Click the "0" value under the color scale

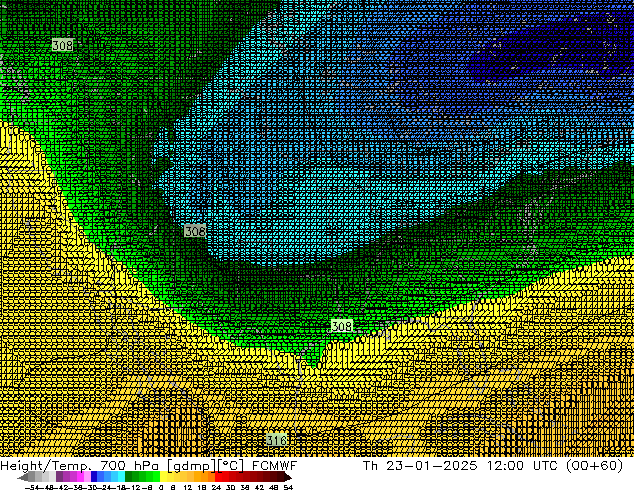pos(161,487)
